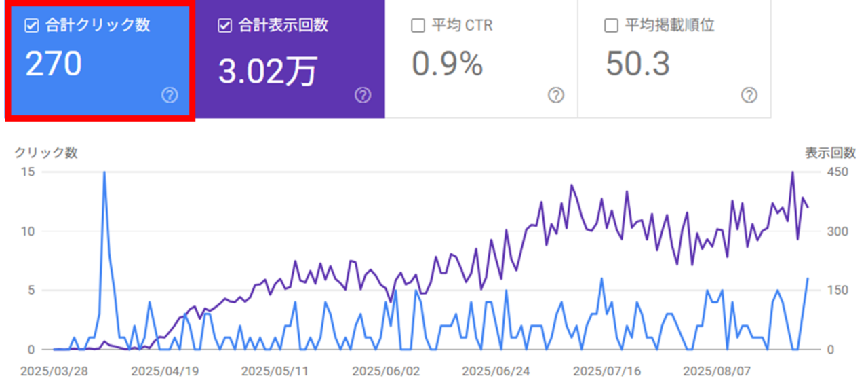Viewport: 868px width, 391px height.
Task: Select the 0.9% average CTR value
Action: click(x=448, y=64)
